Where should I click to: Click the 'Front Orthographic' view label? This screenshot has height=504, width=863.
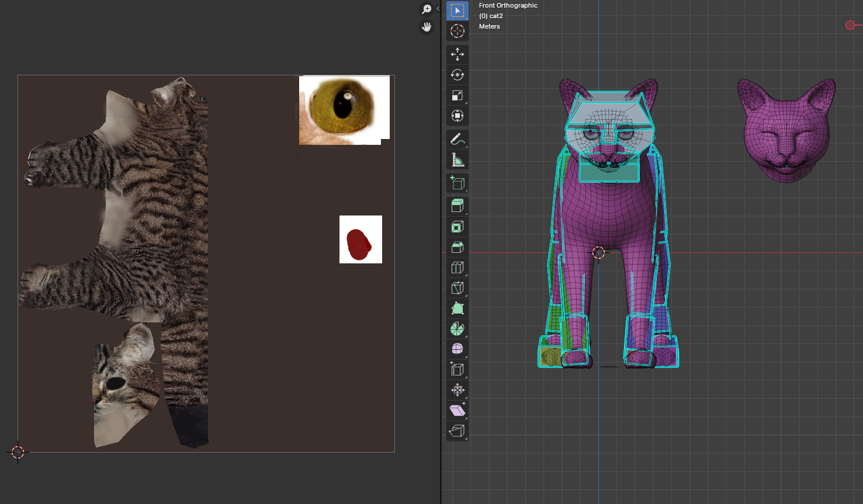pos(508,5)
